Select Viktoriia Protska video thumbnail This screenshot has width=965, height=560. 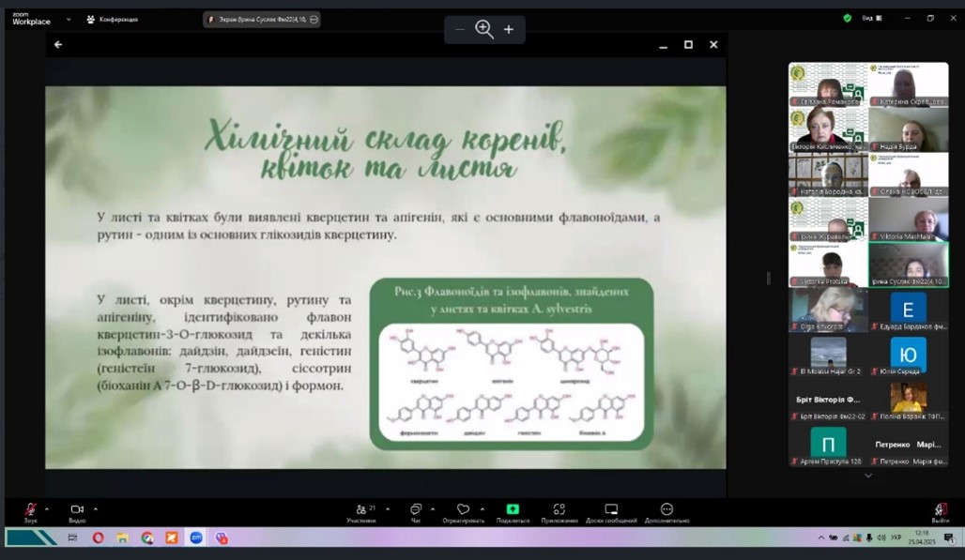click(828, 265)
